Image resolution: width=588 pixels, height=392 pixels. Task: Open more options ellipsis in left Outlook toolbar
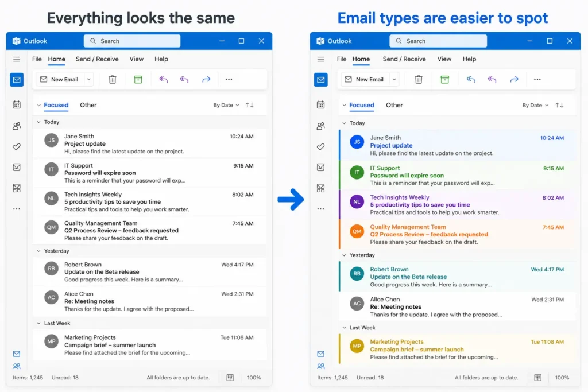229,79
